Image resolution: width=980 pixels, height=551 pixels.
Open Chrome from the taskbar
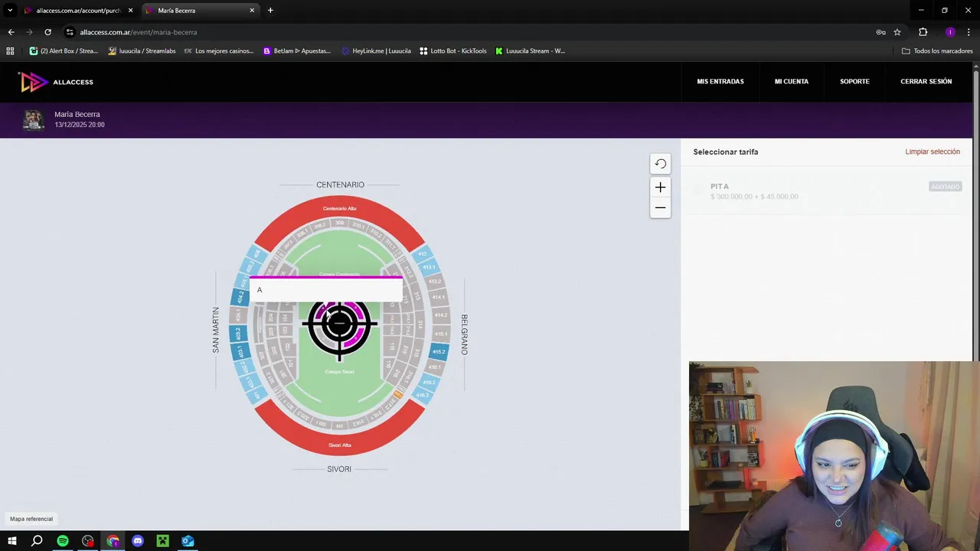[x=113, y=541]
